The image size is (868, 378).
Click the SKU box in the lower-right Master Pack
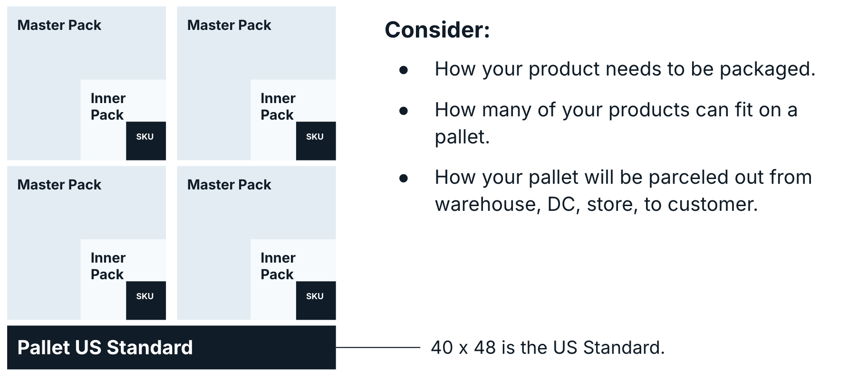316,300
